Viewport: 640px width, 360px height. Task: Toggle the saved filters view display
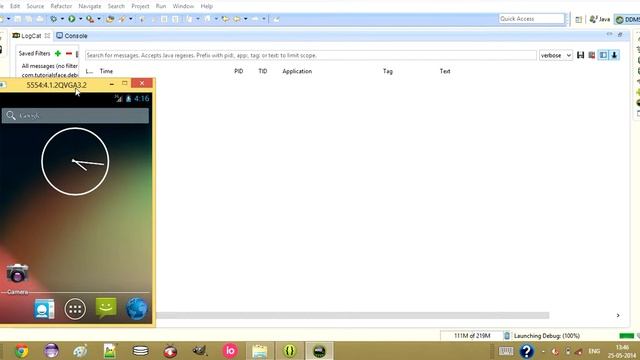click(x=603, y=55)
